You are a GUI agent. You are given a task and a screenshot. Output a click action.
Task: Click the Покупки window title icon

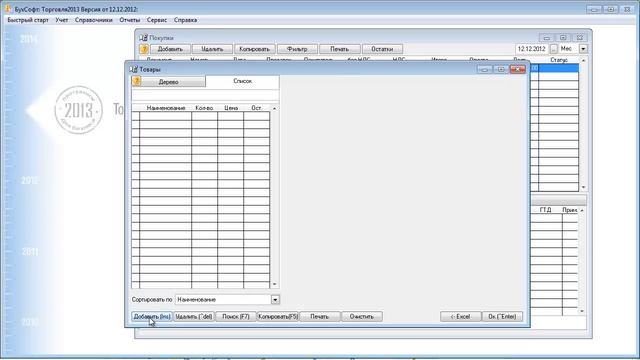(143, 38)
